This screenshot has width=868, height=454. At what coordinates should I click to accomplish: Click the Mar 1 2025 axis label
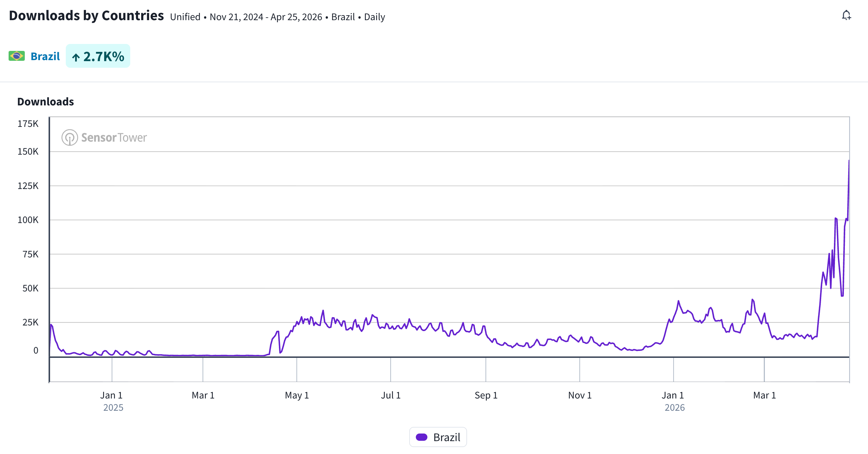coord(203,396)
